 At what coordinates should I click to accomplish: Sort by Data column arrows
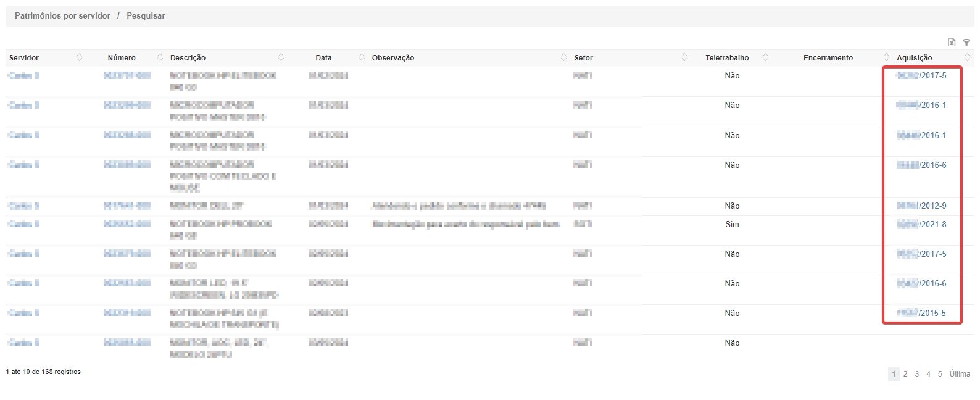362,57
